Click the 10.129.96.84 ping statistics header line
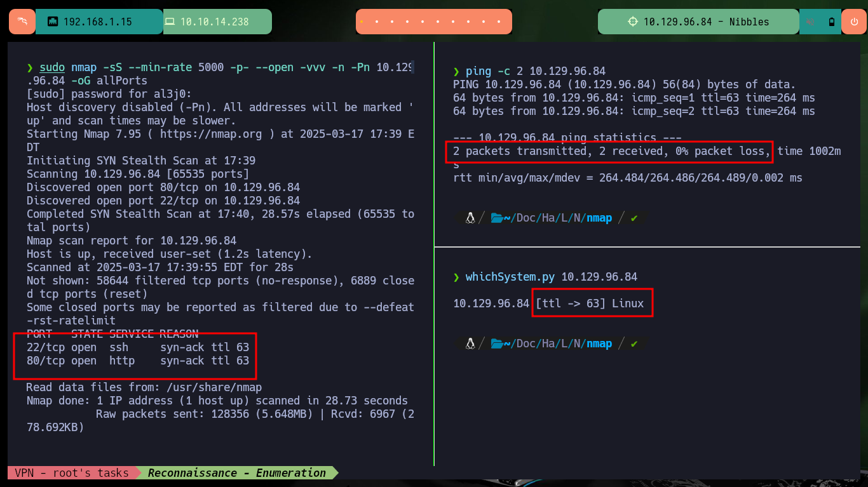This screenshot has height=487, width=868. point(567,138)
